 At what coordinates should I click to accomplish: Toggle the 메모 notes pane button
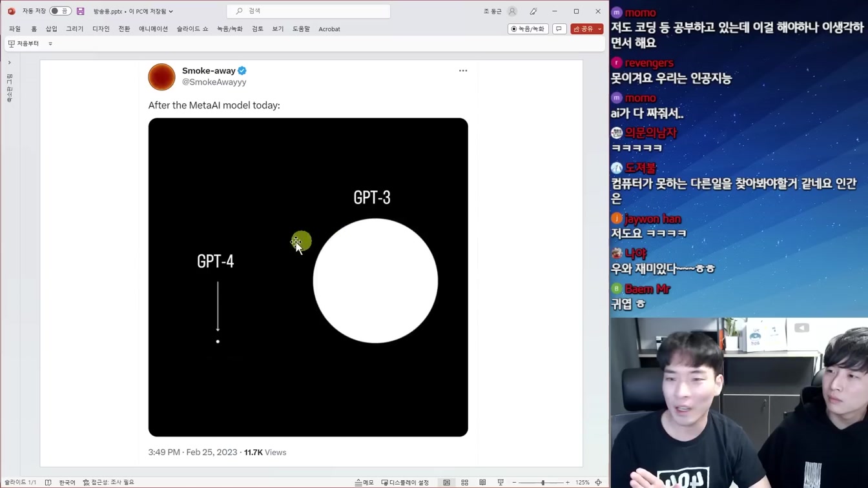pos(364,482)
